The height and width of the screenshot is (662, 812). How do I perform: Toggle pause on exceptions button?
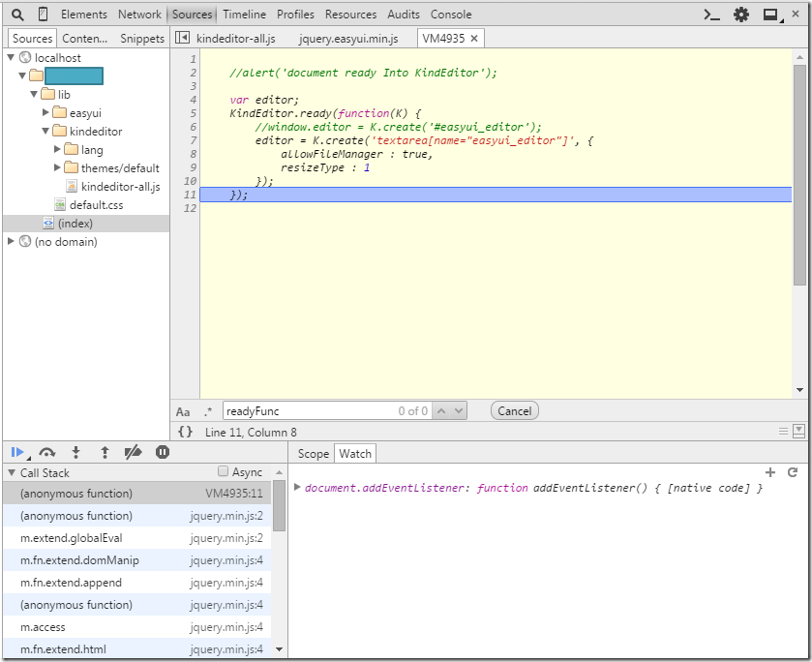163,452
